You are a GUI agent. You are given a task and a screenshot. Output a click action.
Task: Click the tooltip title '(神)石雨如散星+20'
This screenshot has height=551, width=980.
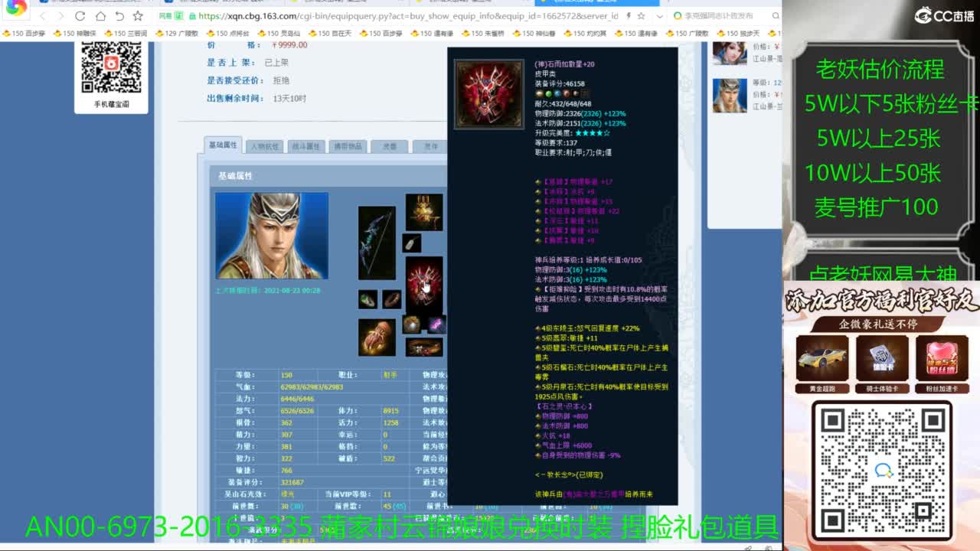pyautogui.click(x=564, y=65)
